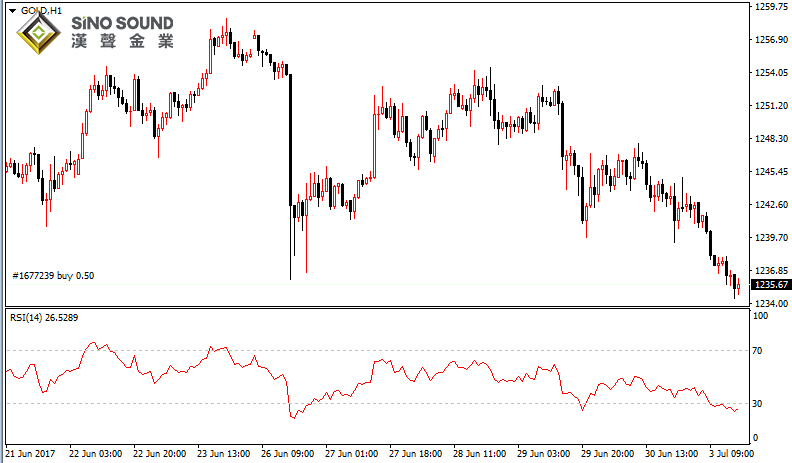Pick the 28 Jun 11:00 time marker

(x=479, y=453)
